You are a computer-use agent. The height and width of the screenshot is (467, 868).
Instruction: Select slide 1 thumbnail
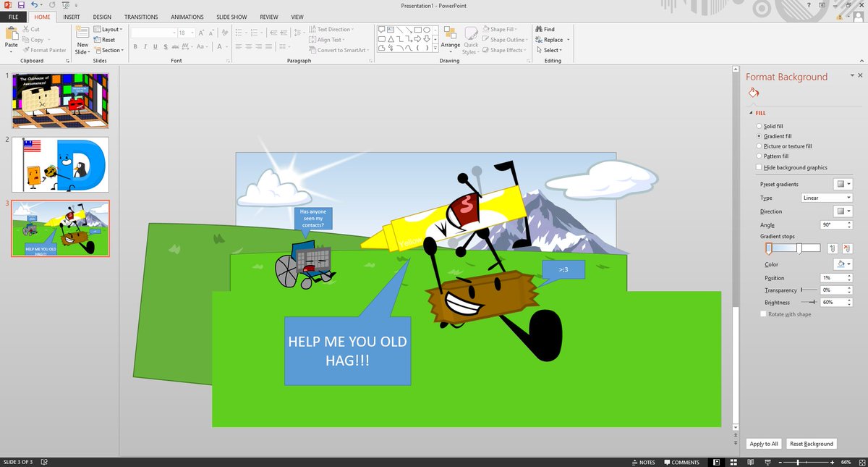60,101
